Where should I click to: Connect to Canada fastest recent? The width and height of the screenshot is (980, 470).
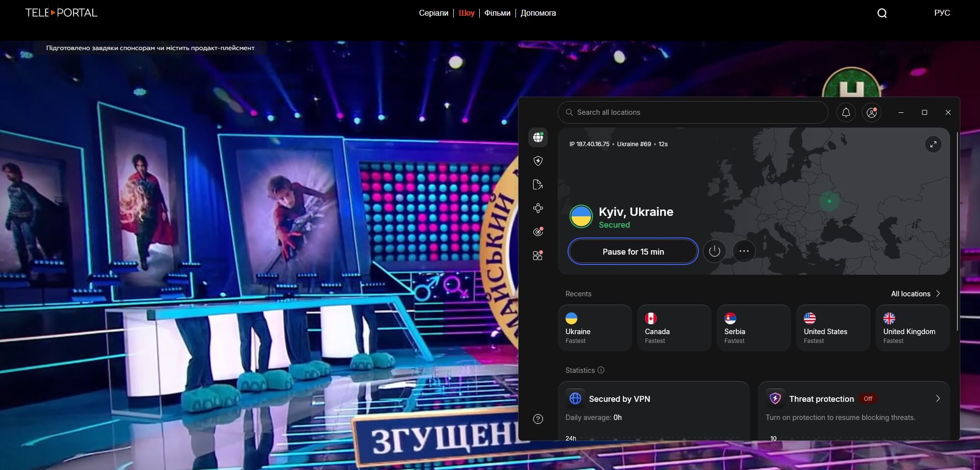coord(674,328)
